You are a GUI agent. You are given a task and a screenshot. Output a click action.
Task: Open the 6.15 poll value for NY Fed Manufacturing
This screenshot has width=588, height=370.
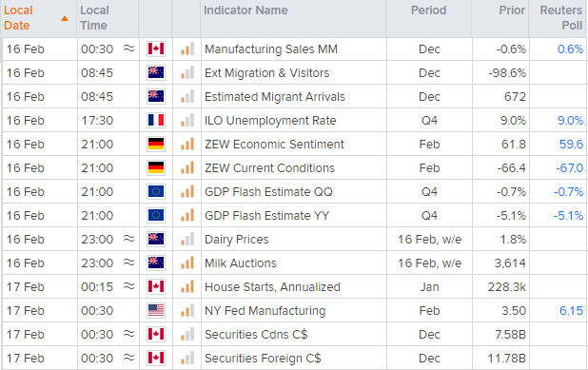571,310
